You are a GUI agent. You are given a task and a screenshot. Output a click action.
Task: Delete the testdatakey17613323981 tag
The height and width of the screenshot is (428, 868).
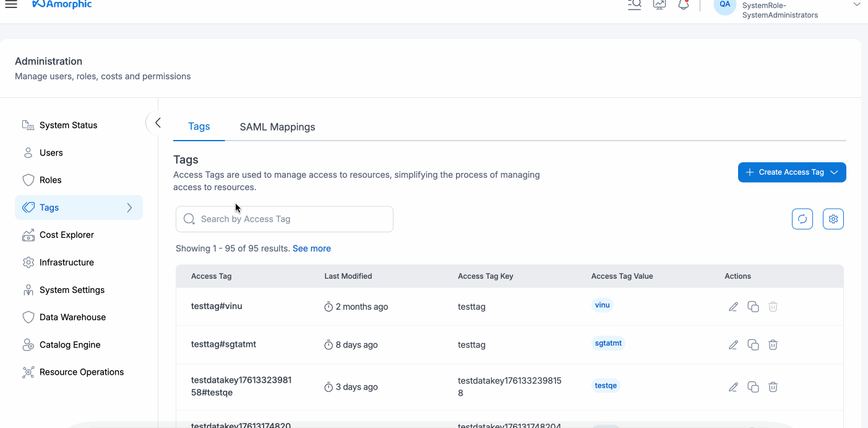click(x=773, y=387)
